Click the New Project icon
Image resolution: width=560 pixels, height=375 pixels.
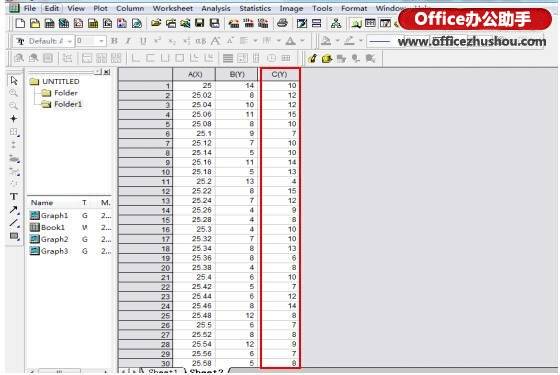(21, 24)
